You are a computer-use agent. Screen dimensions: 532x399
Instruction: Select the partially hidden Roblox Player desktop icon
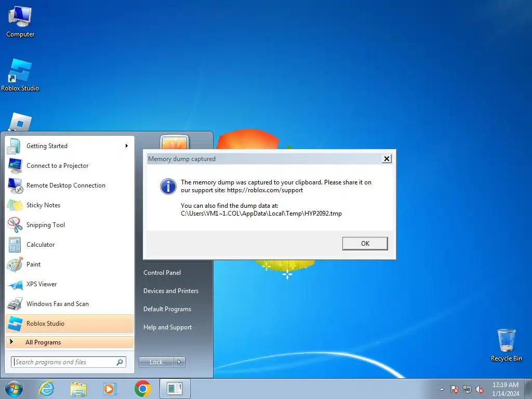pyautogui.click(x=20, y=122)
